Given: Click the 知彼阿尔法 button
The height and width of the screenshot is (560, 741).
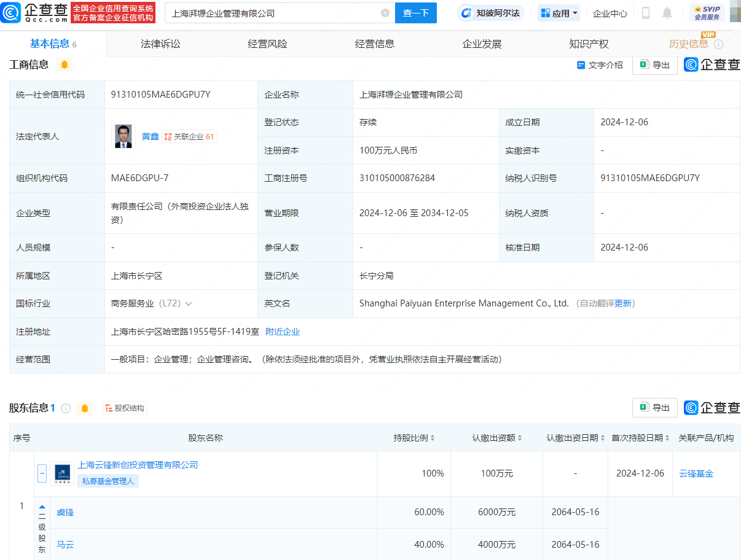Looking at the screenshot, I should (x=490, y=13).
